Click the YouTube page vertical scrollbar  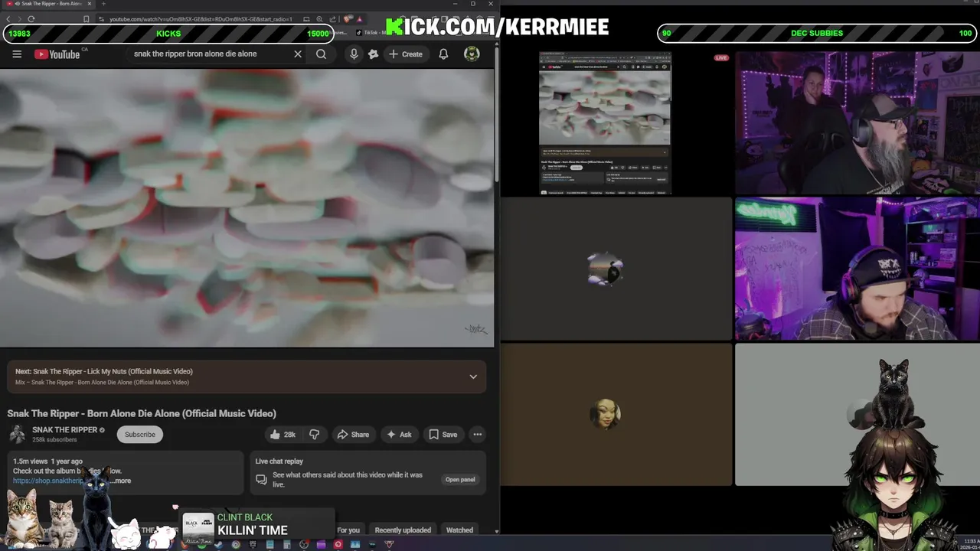tap(497, 115)
